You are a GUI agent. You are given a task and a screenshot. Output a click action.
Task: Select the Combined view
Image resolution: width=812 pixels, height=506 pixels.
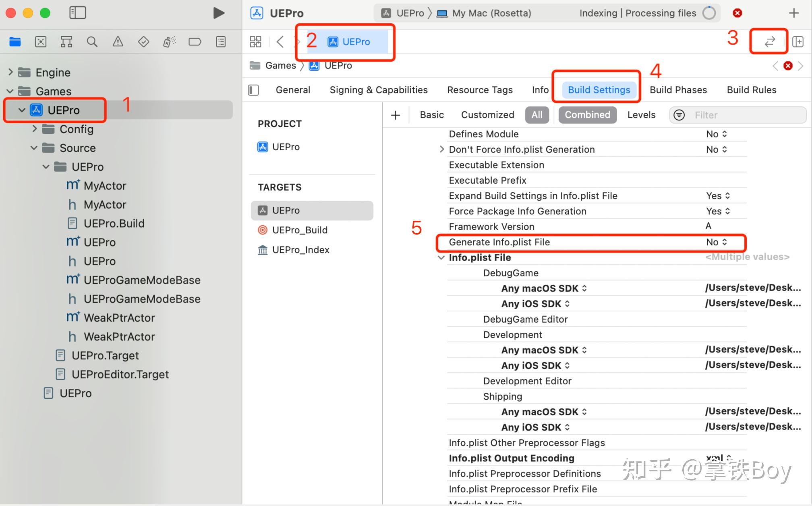point(587,115)
